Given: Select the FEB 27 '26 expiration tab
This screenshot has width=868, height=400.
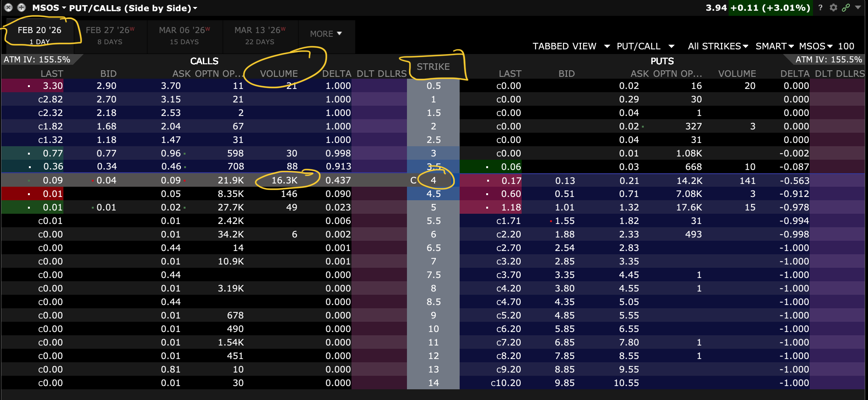Looking at the screenshot, I should point(110,35).
